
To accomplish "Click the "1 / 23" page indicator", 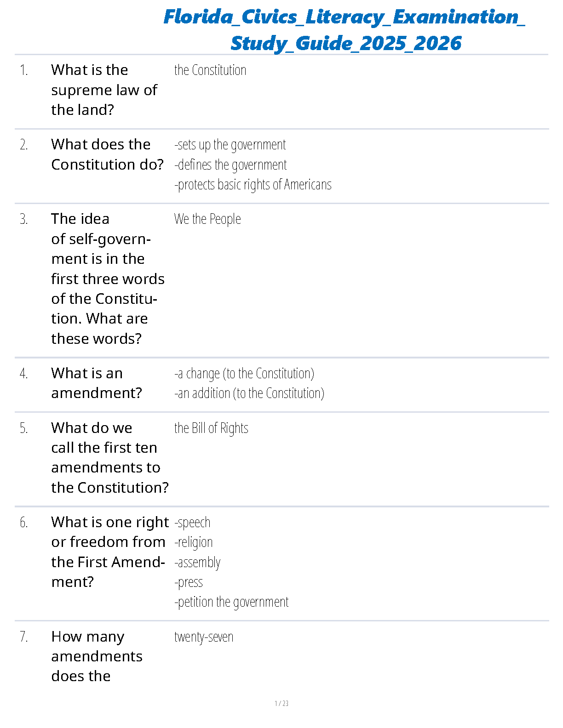I will (281, 703).
